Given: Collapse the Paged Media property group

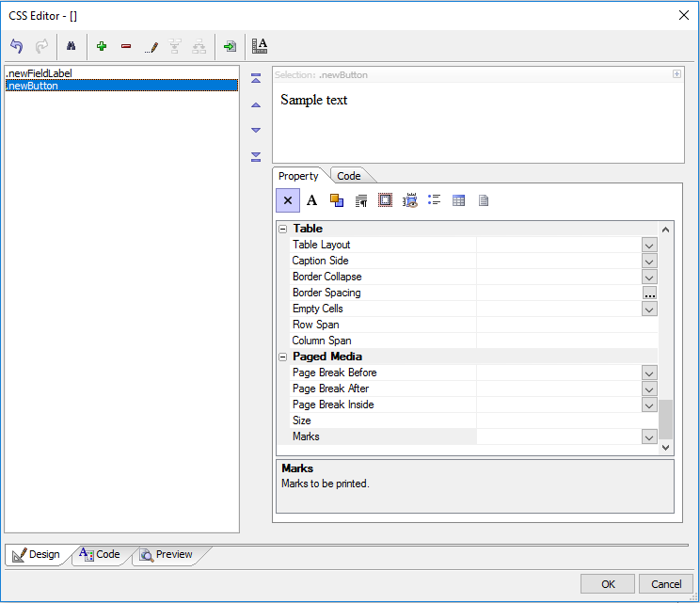Looking at the screenshot, I should (282, 357).
